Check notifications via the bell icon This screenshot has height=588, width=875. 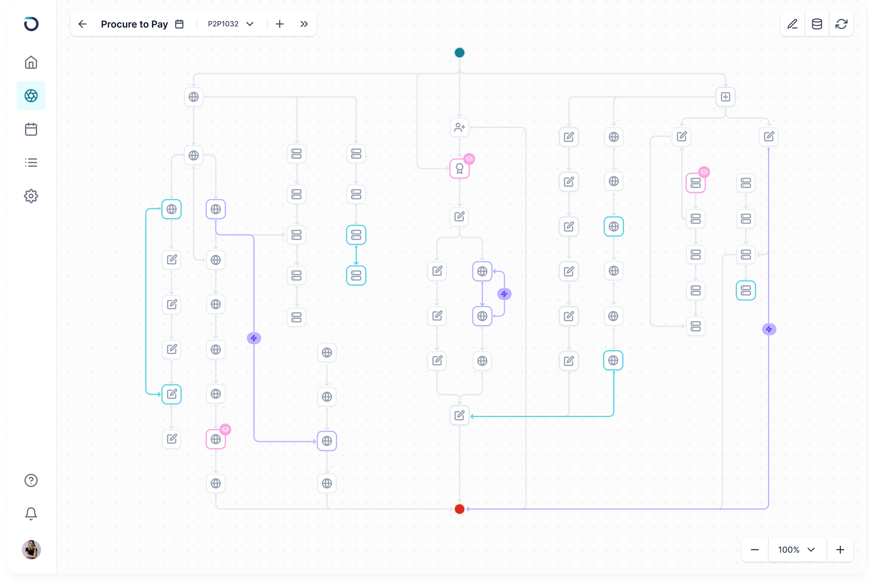point(31,513)
